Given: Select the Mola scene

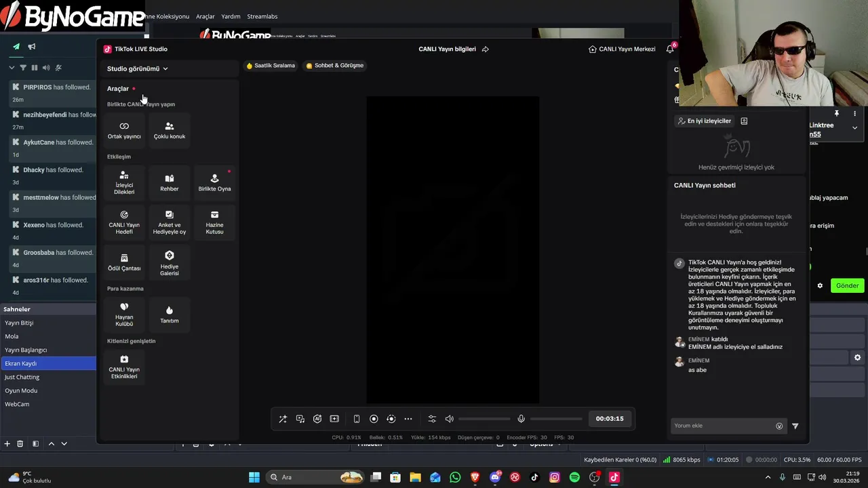Looking at the screenshot, I should [x=48, y=336].
